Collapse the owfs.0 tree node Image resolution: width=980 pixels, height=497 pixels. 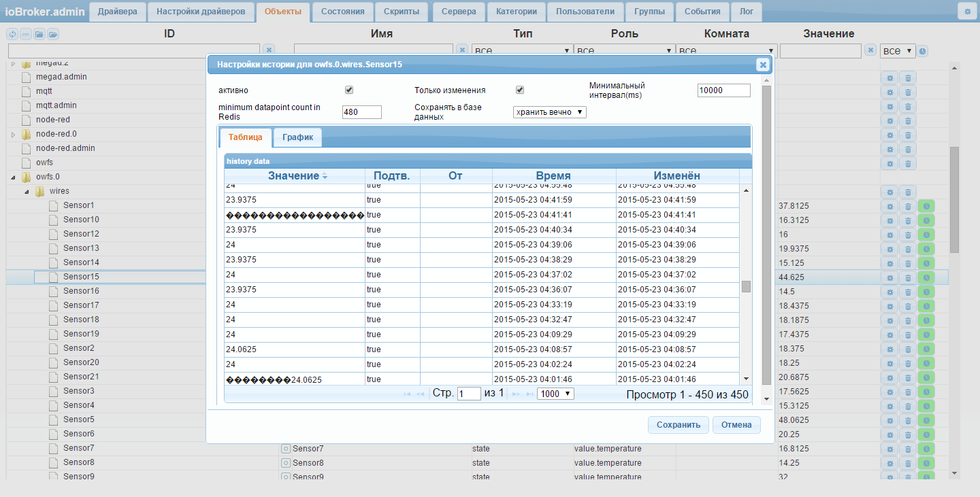point(12,177)
